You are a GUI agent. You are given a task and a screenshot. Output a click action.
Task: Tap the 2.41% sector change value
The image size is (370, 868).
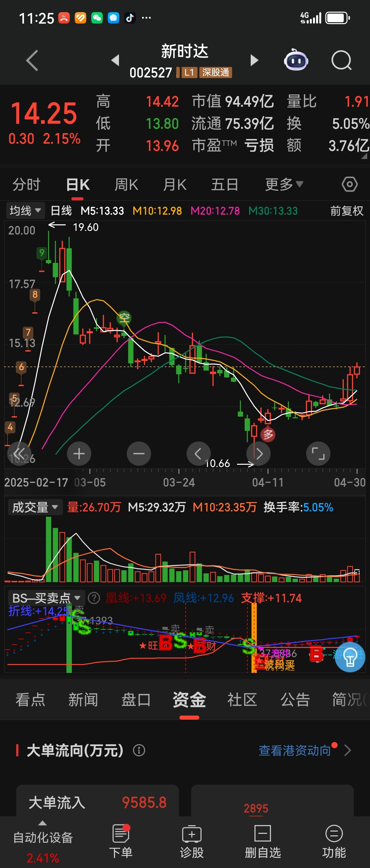(x=43, y=858)
